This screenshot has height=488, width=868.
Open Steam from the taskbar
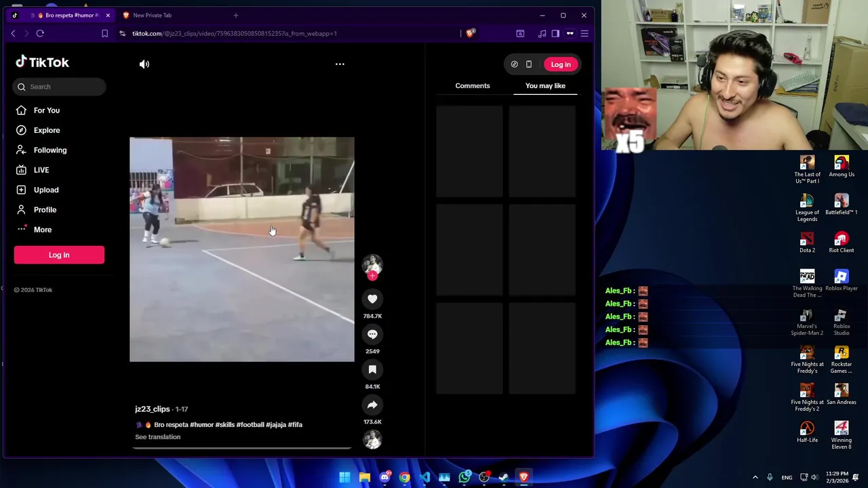[x=504, y=477]
